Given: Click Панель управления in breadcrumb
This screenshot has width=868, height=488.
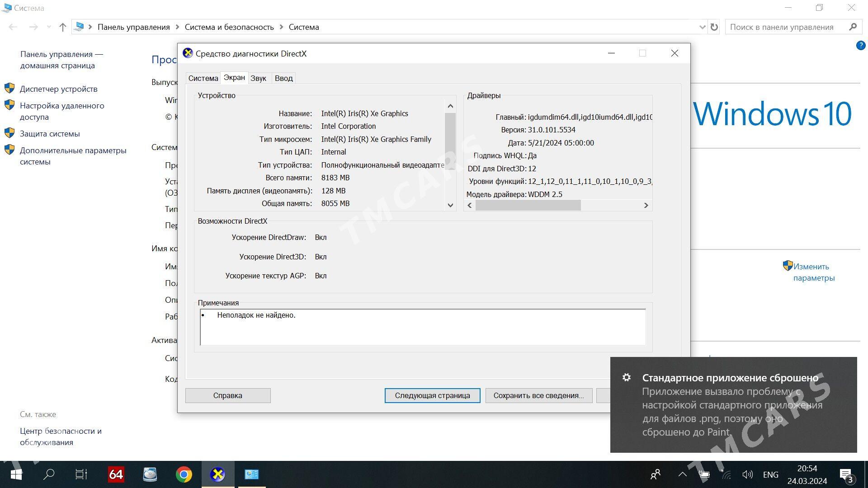Looking at the screenshot, I should point(134,27).
